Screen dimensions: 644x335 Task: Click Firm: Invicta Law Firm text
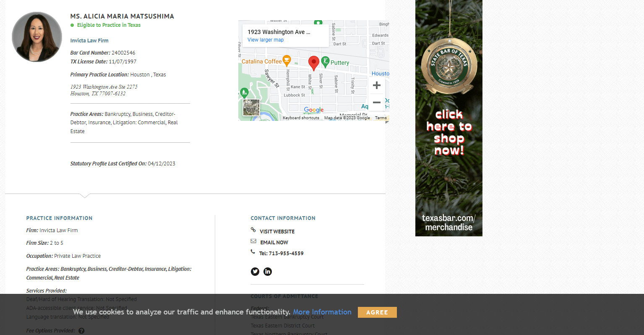[52, 230]
